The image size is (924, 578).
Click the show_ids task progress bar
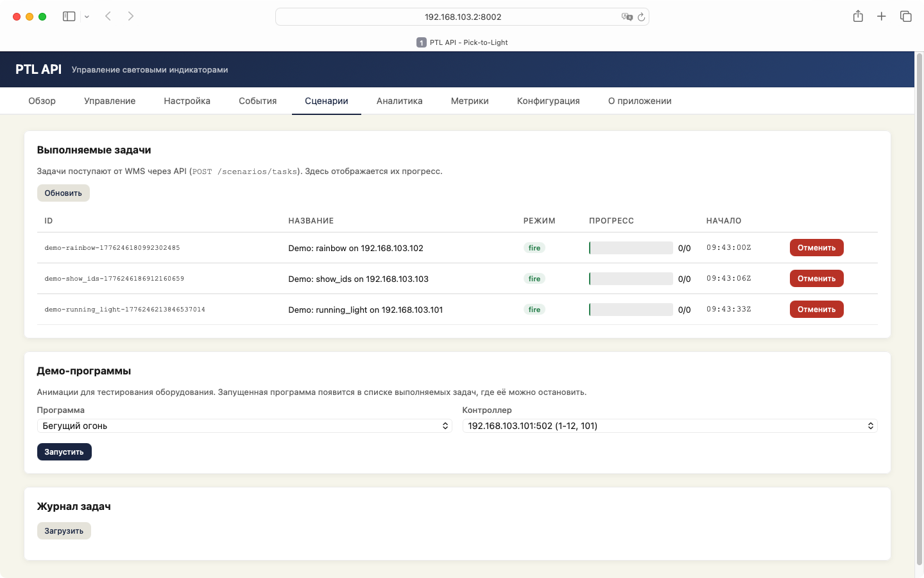coord(631,279)
